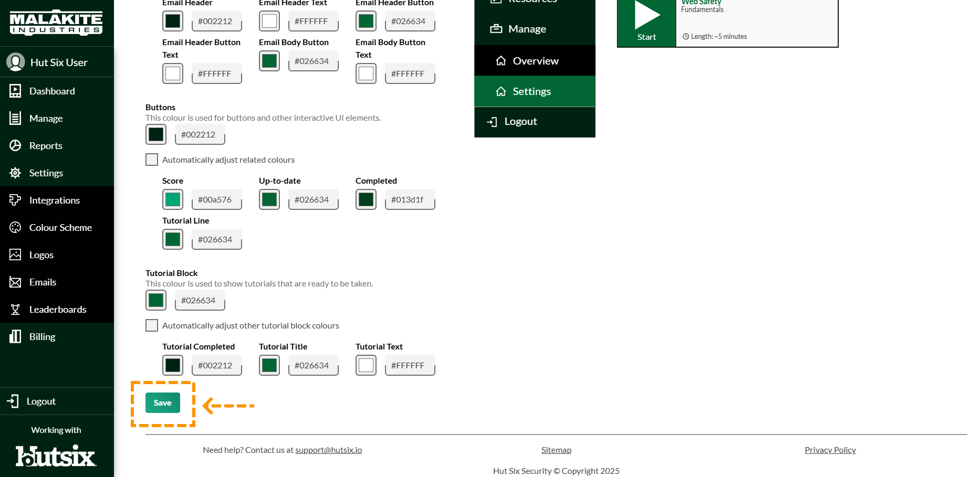Open the Email Body Button colour swatch

tap(269, 61)
